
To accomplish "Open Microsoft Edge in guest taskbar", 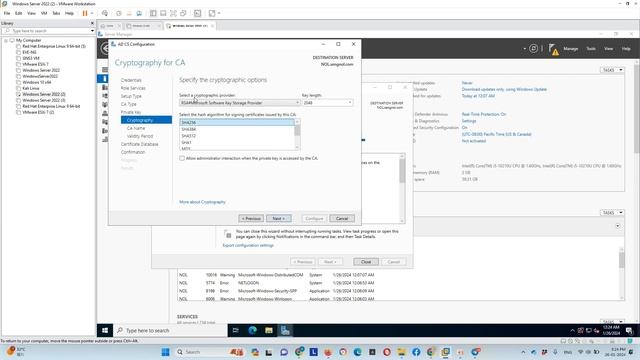I will tap(252, 330).
